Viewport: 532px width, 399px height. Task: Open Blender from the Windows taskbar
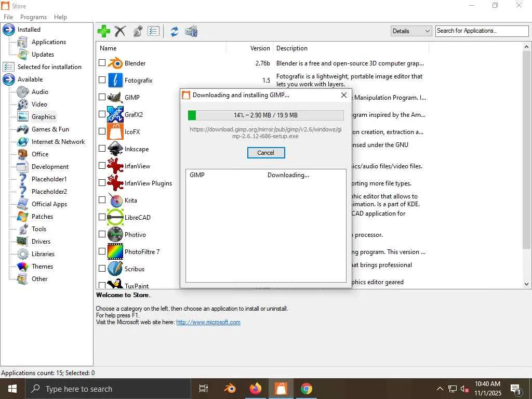[230, 389]
